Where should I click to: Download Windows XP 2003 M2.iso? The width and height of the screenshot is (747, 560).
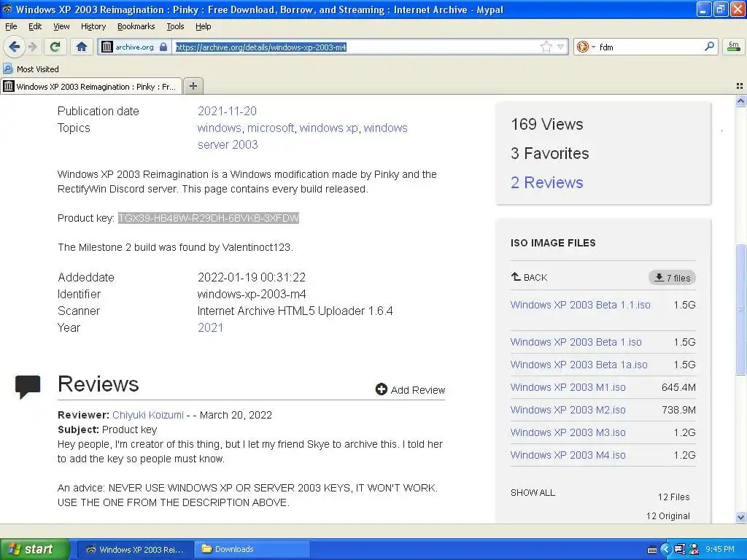click(x=568, y=410)
